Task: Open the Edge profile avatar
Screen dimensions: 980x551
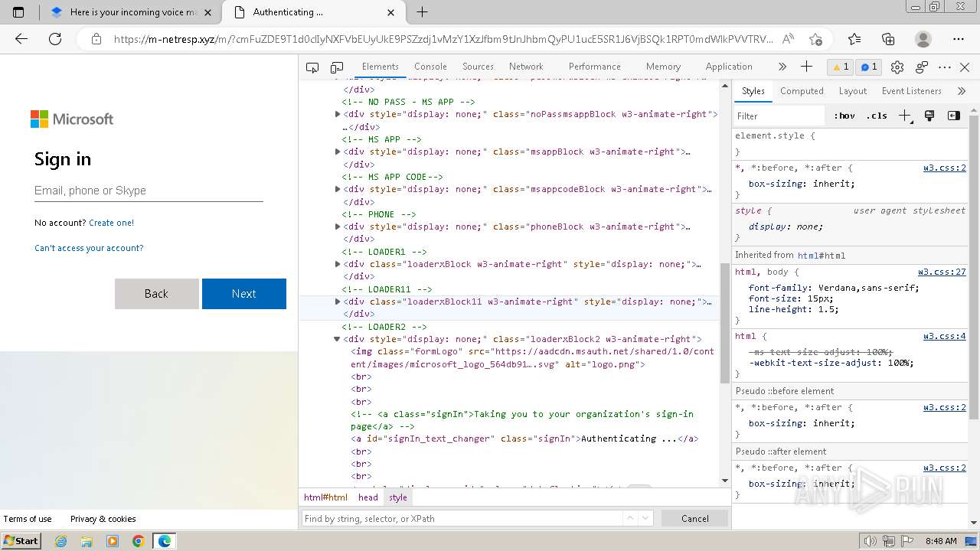Action: click(x=923, y=39)
